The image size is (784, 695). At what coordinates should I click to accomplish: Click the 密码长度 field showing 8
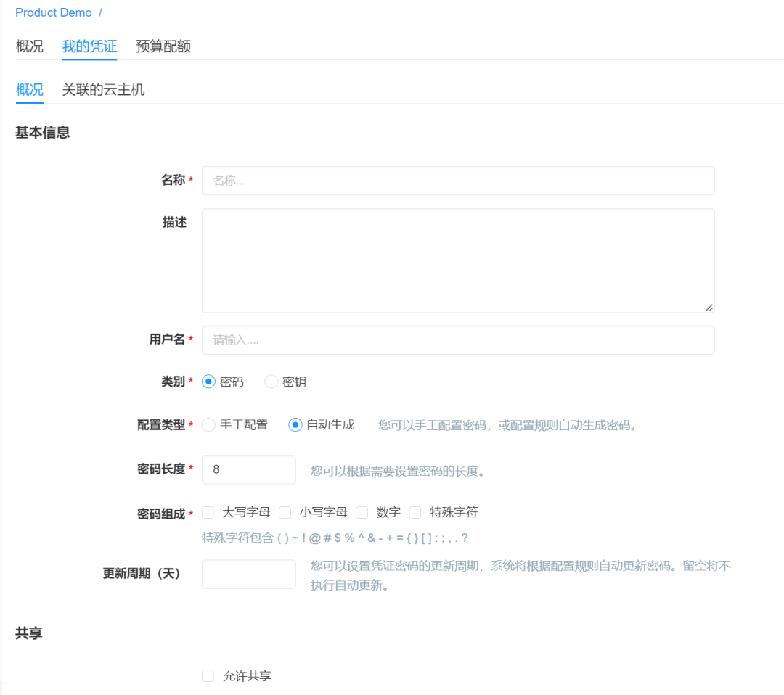248,469
